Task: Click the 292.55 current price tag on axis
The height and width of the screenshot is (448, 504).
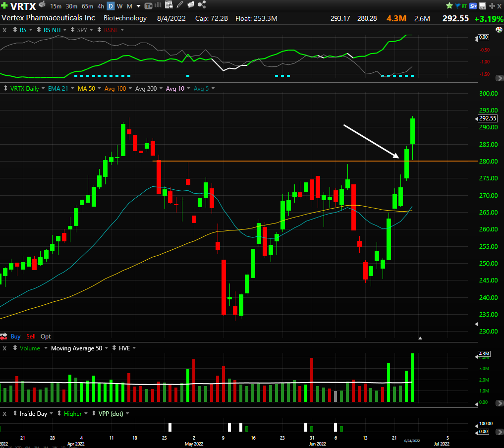Action: click(x=488, y=118)
